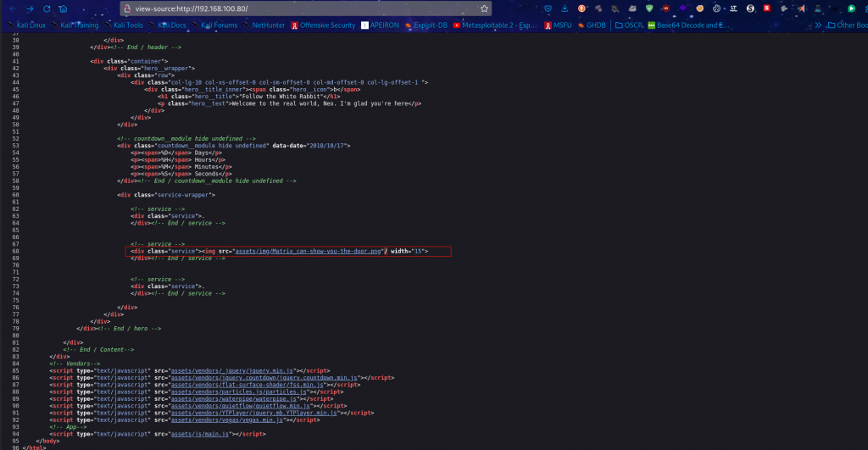The image size is (868, 450).
Task: Reload the view-source page
Action: (x=47, y=8)
